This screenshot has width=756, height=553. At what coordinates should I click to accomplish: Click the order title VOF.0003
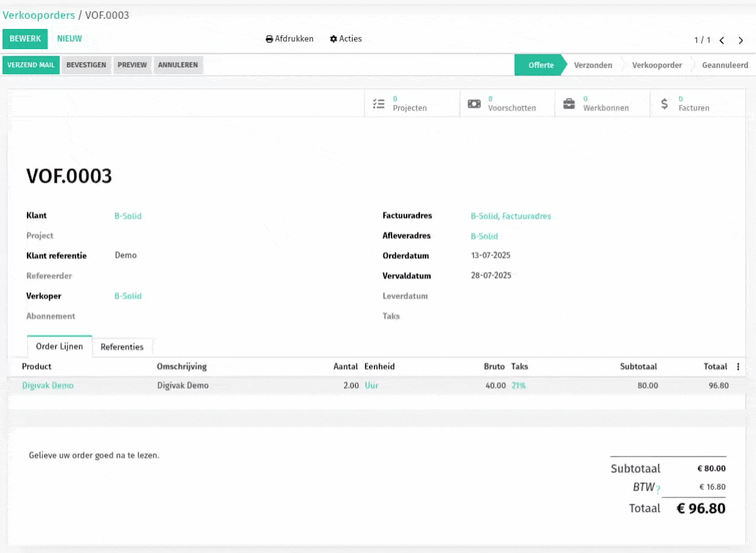click(x=69, y=176)
